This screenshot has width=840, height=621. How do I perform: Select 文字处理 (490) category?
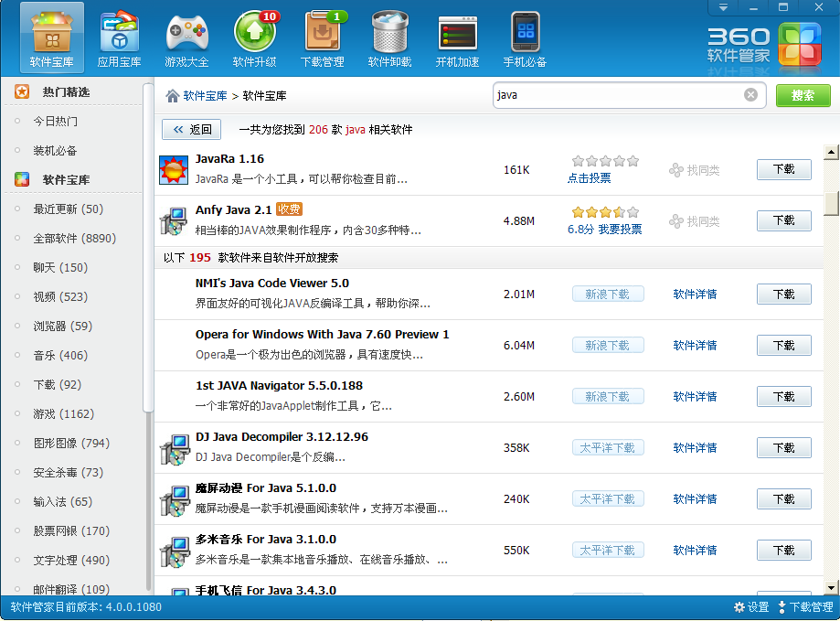click(71, 560)
